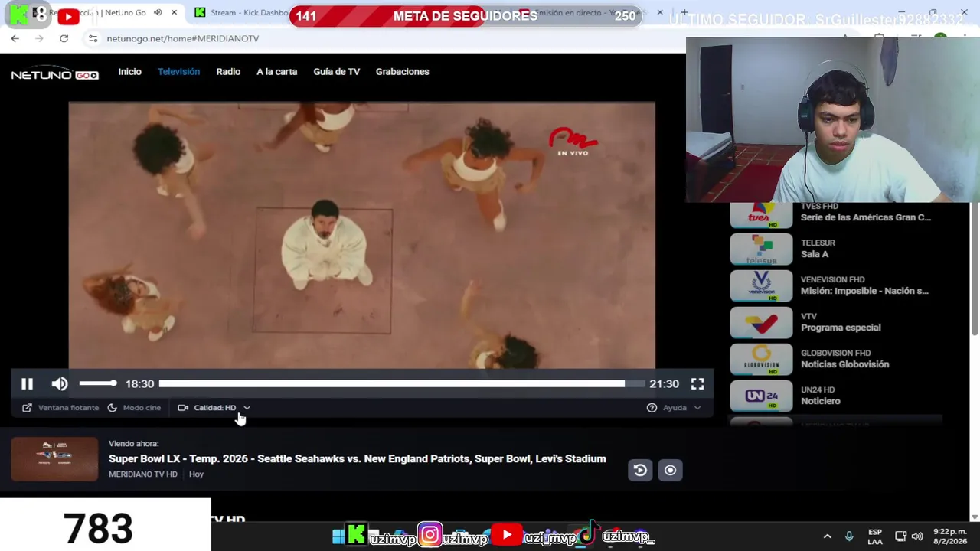This screenshot has height=551, width=980.
Task: Select the UN24 HD channel logo
Action: pyautogui.click(x=761, y=396)
